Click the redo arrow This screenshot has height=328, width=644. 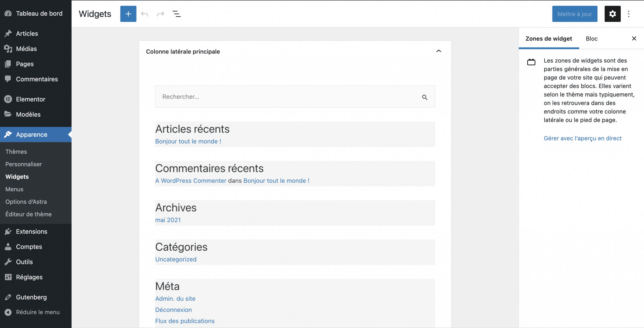[161, 14]
